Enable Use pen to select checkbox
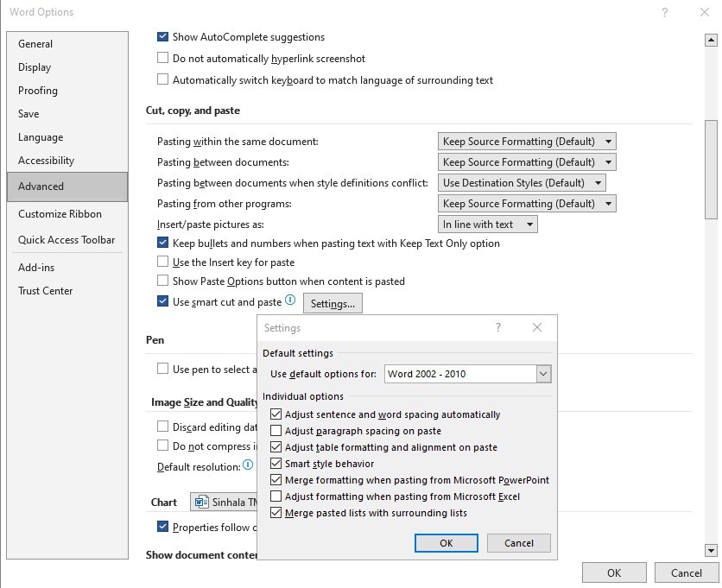The height and width of the screenshot is (588, 722). point(162,369)
